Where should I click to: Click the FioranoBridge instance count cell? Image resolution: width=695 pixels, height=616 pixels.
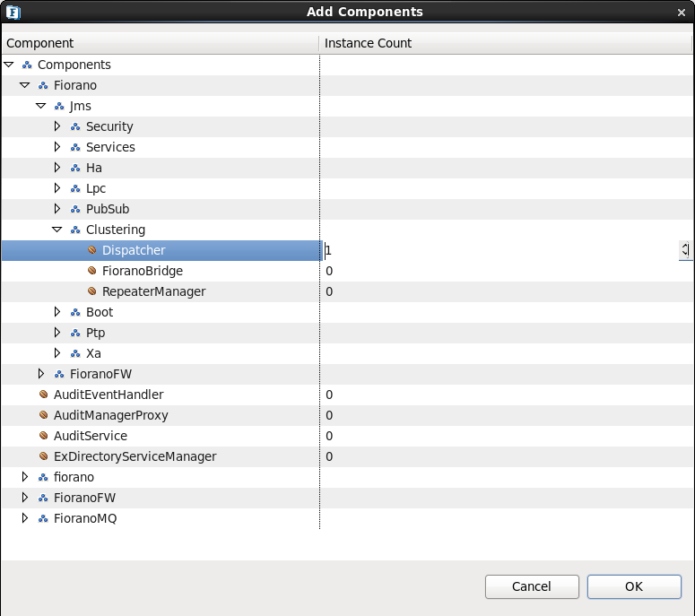click(507, 271)
